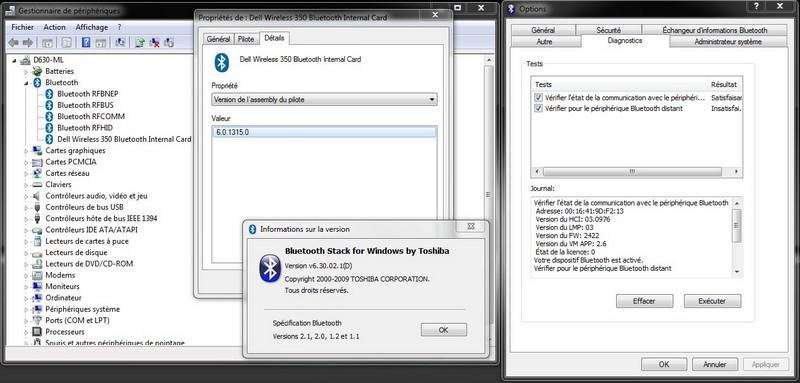
Task: Click the Bluetooth RFBUS device icon
Action: [x=49, y=105]
